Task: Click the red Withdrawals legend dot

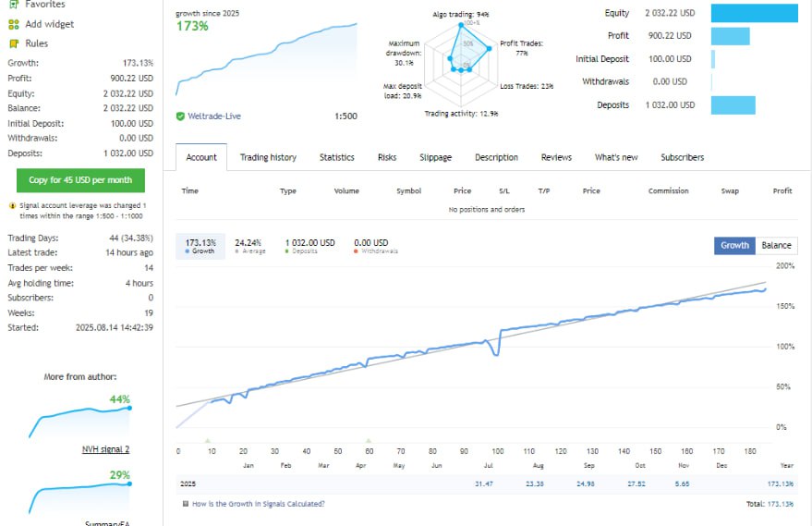Action: 358,251
